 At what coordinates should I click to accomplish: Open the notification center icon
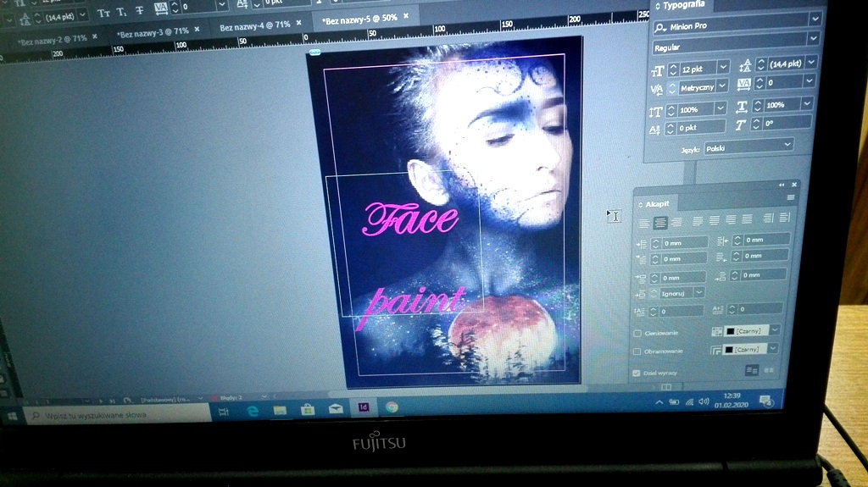766,401
